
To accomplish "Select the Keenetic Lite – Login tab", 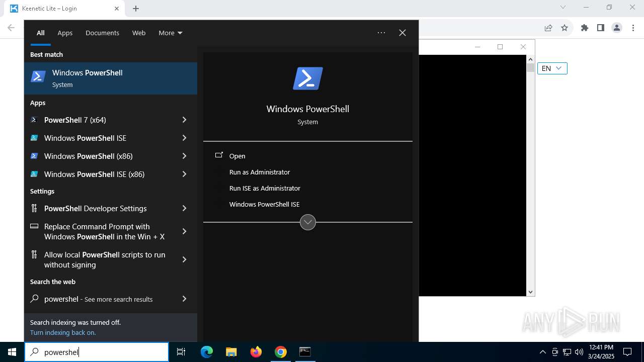I will click(x=65, y=9).
